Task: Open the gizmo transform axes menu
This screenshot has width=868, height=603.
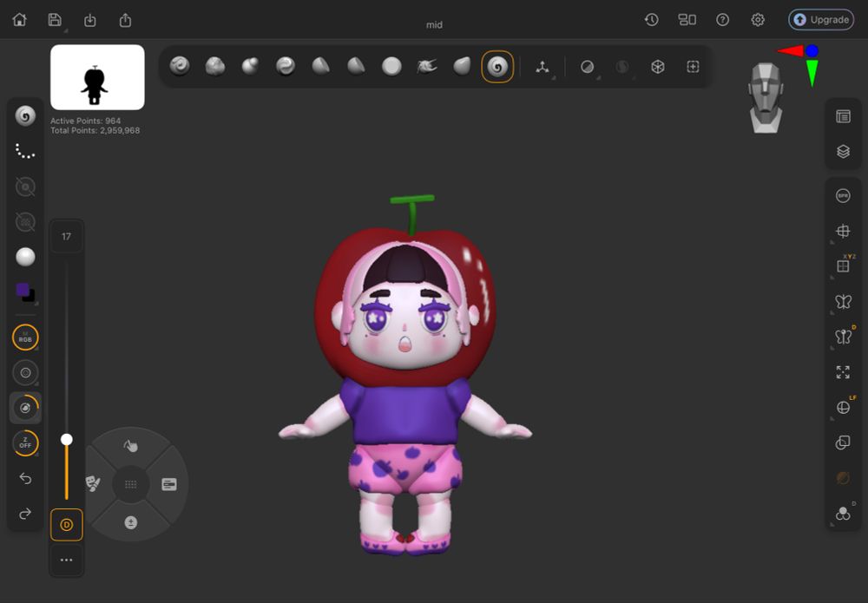Action: point(542,67)
